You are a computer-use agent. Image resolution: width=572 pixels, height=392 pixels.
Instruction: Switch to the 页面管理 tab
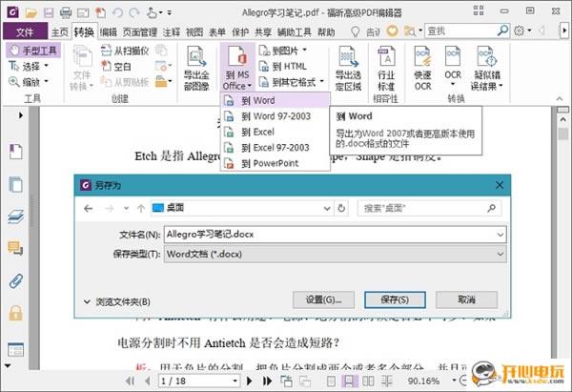pyautogui.click(x=140, y=32)
